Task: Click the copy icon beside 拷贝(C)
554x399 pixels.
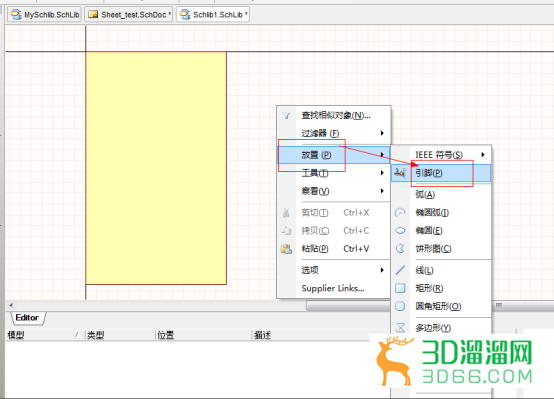Action: [286, 231]
